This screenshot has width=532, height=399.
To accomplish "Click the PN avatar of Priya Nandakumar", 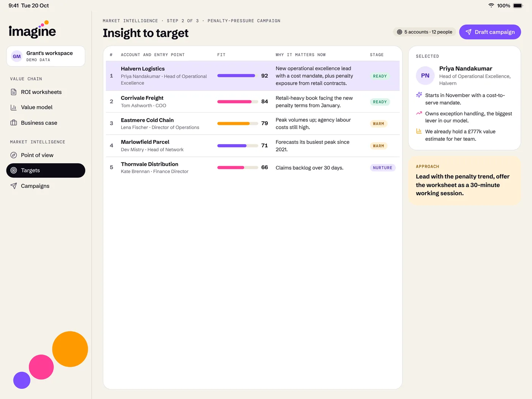I will [x=425, y=75].
